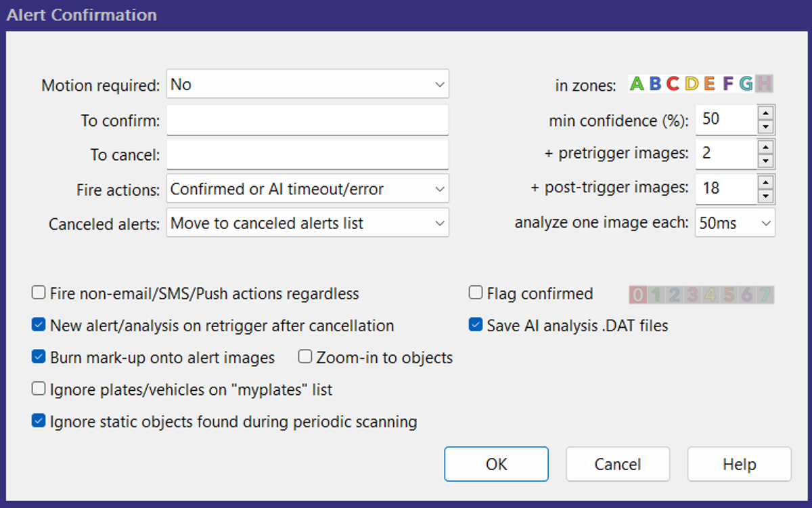Select zone G icon
The width and height of the screenshot is (812, 508).
click(746, 84)
